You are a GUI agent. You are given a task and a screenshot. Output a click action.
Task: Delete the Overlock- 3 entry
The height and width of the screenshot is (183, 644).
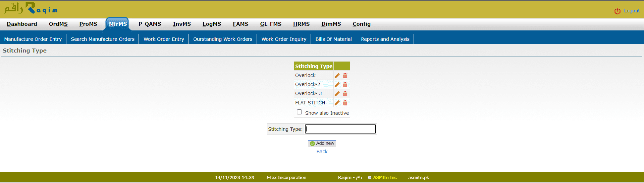tap(345, 94)
